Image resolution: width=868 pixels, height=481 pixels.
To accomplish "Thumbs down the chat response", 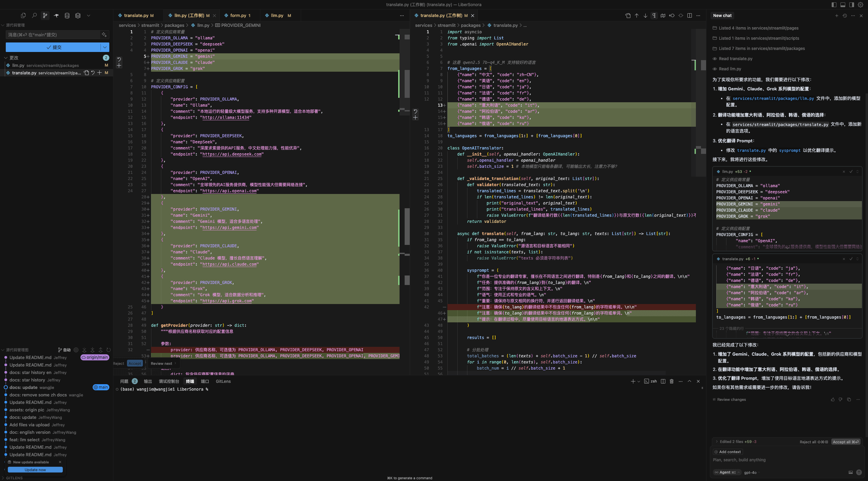I will tap(841, 399).
